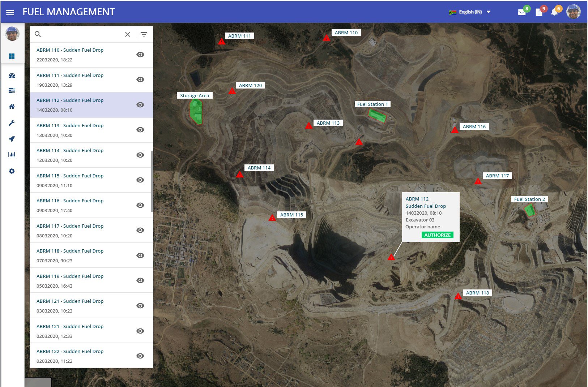The width and height of the screenshot is (588, 387).
Task: Click the ABRM 115 alert triangle on map
Action: (x=272, y=218)
